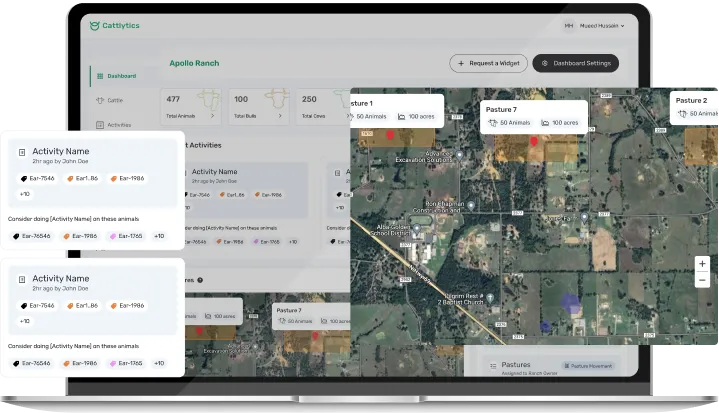Viewport: 719px width, 413px height.
Task: Click the Ear1..86 tag in top floating card
Action: 83,178
